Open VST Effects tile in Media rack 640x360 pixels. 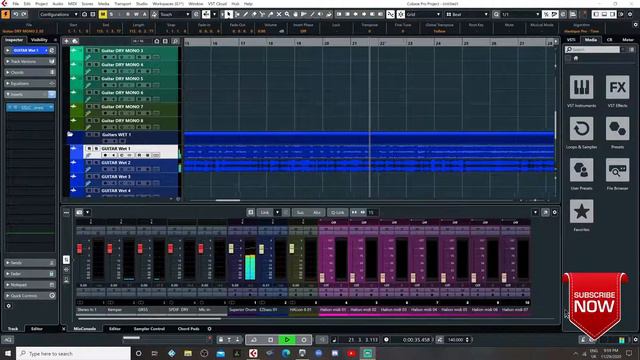pyautogui.click(x=617, y=87)
